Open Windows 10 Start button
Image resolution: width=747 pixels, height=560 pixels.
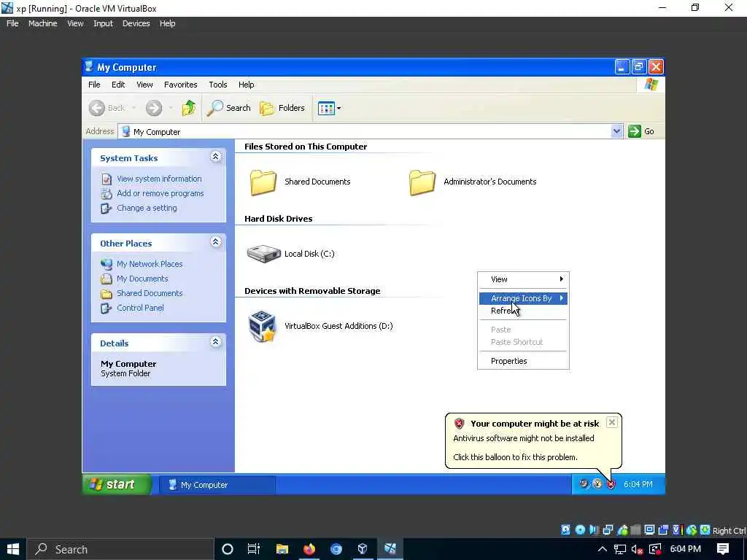click(13, 549)
